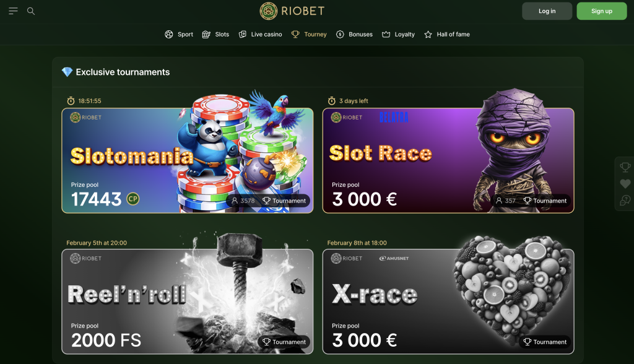Screen dimensions: 634x364
Task: Open the X-race tournament banner
Action: click(x=448, y=301)
